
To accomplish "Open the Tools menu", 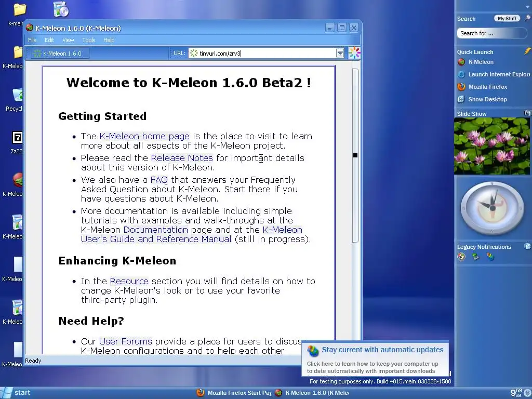I will [x=88, y=40].
